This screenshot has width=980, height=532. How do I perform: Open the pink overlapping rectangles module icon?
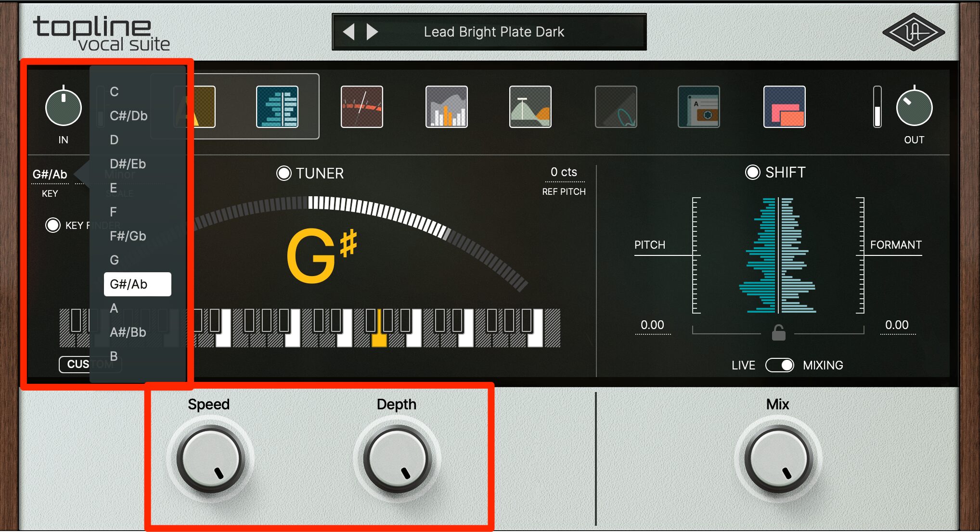click(785, 107)
